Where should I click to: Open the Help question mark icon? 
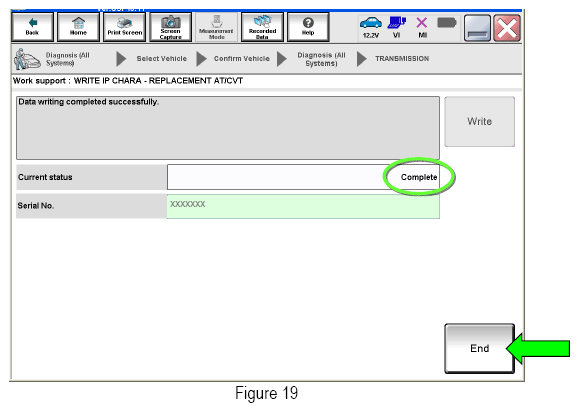(308, 27)
